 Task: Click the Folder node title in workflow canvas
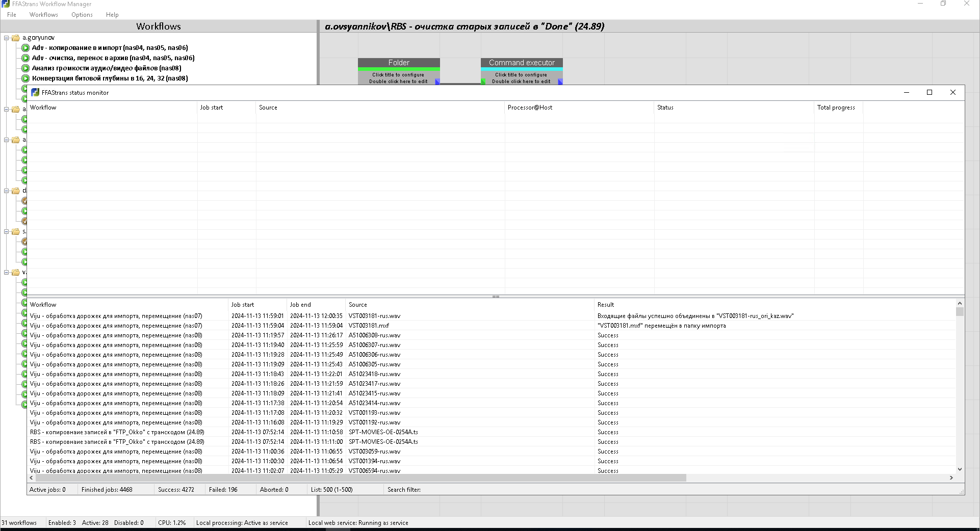399,63
